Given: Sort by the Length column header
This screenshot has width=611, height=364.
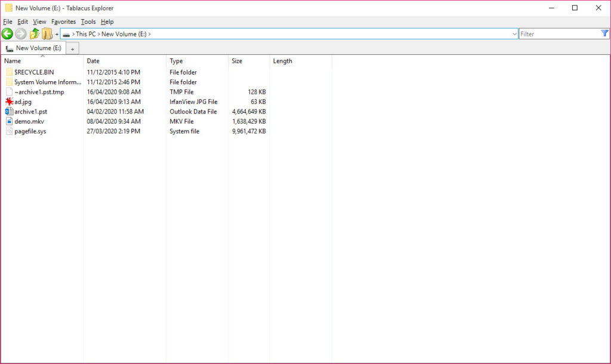Looking at the screenshot, I should (x=301, y=61).
